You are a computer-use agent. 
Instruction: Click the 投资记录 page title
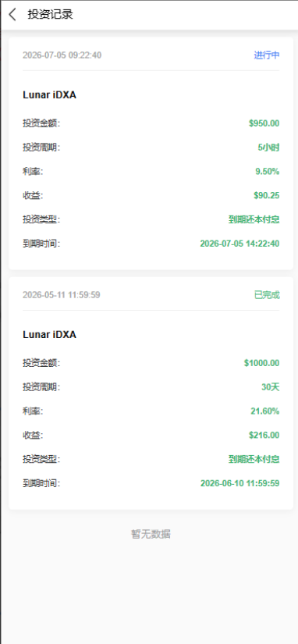click(x=51, y=15)
